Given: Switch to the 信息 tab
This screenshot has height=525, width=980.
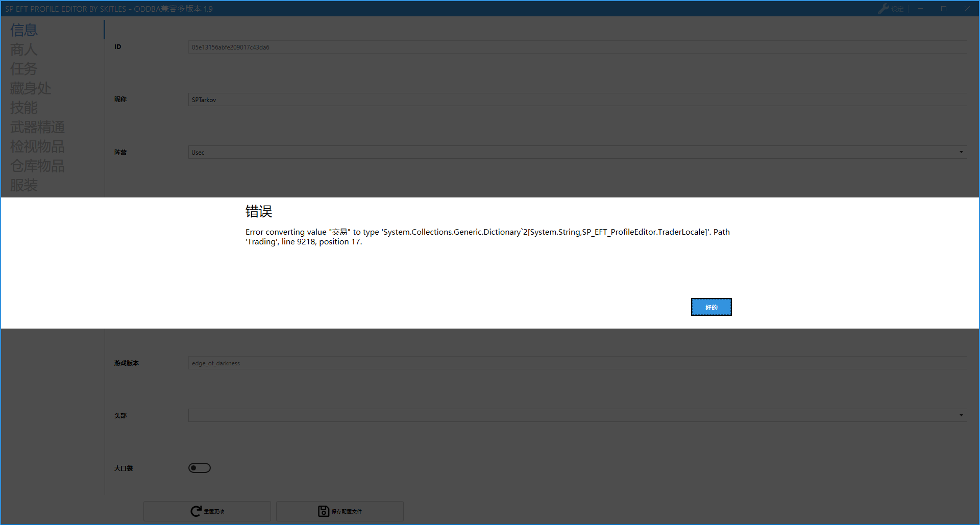Looking at the screenshot, I should tap(24, 30).
